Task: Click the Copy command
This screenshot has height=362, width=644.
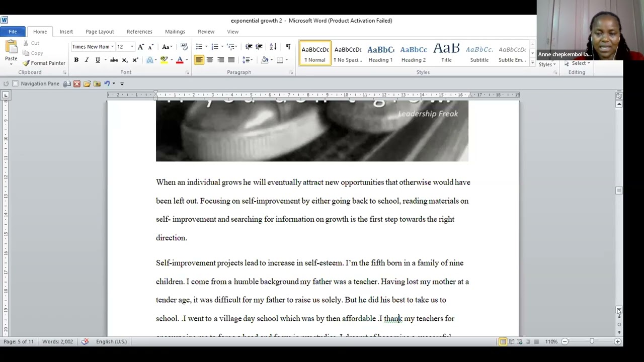Action: (33, 53)
